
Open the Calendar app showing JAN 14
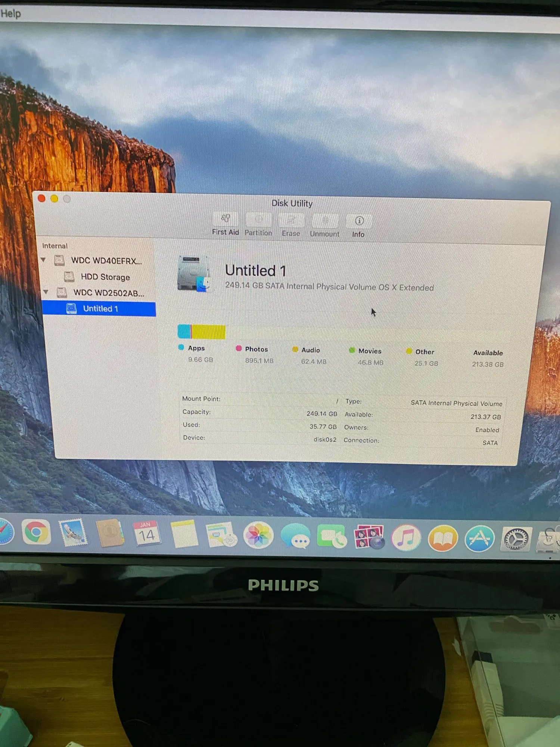(x=146, y=534)
